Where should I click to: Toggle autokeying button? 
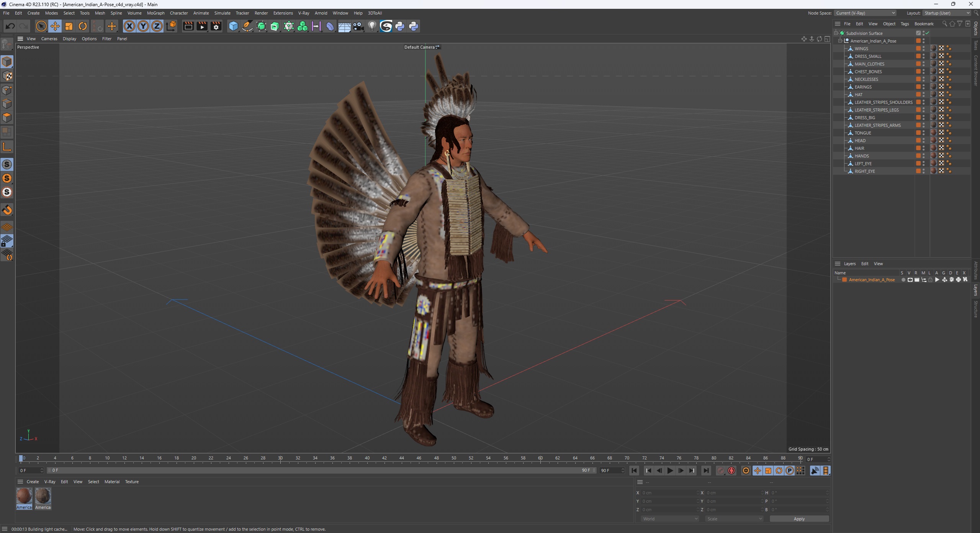731,471
